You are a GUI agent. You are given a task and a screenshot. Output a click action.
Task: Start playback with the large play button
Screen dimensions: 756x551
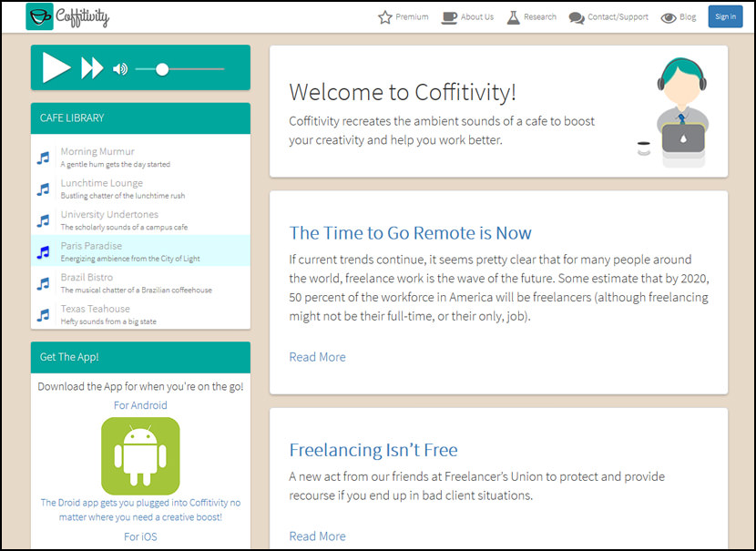pyautogui.click(x=56, y=67)
